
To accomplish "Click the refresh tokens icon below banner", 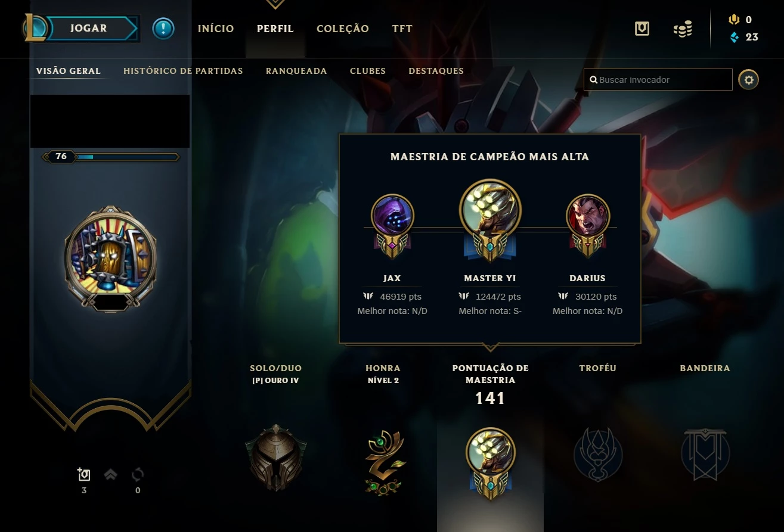I will [138, 475].
